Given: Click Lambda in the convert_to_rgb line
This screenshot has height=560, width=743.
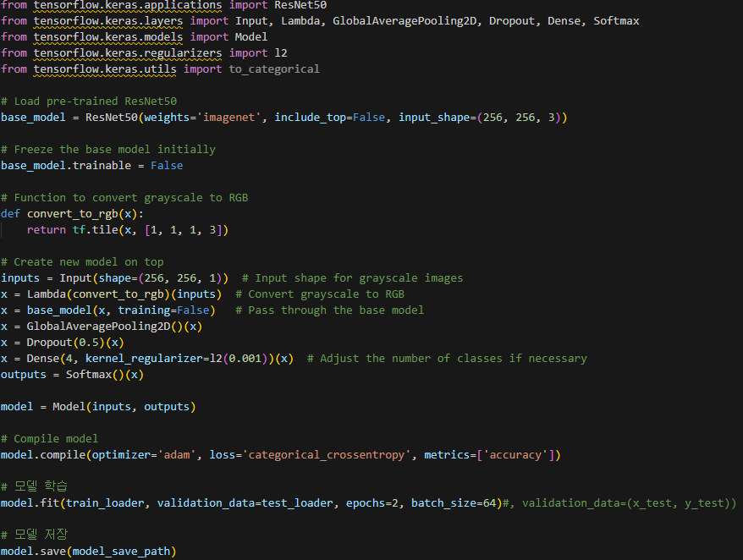Looking at the screenshot, I should (47, 294).
